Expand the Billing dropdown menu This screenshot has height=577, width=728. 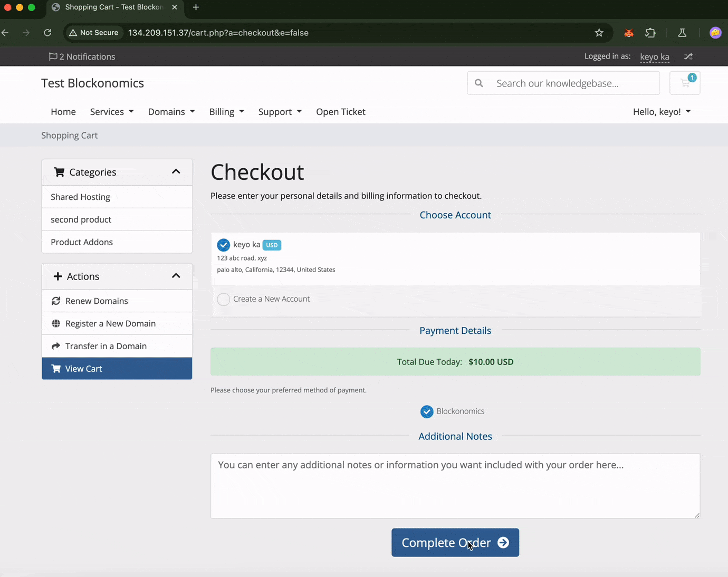[x=227, y=112]
